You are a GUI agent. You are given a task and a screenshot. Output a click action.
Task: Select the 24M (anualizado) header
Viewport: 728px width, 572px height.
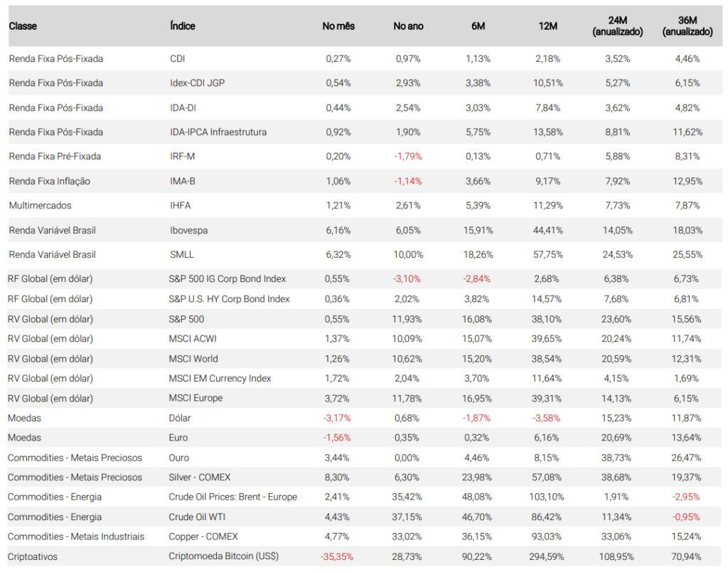(x=618, y=26)
